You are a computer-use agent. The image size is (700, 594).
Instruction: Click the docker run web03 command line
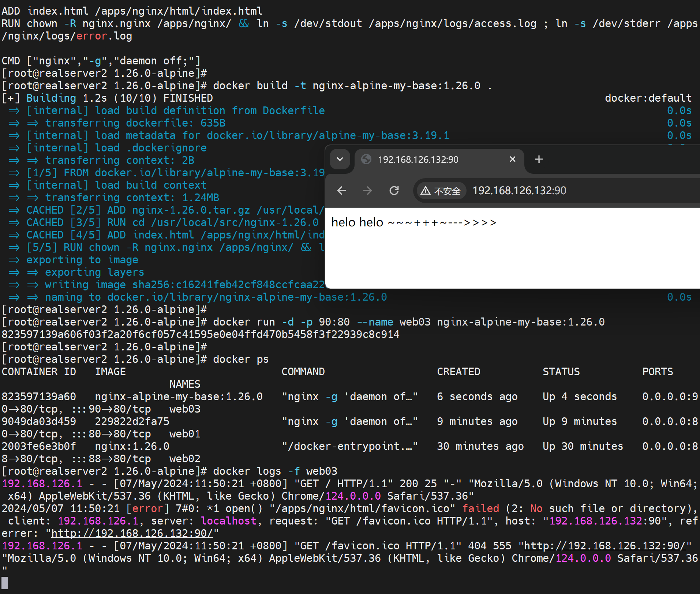click(409, 322)
